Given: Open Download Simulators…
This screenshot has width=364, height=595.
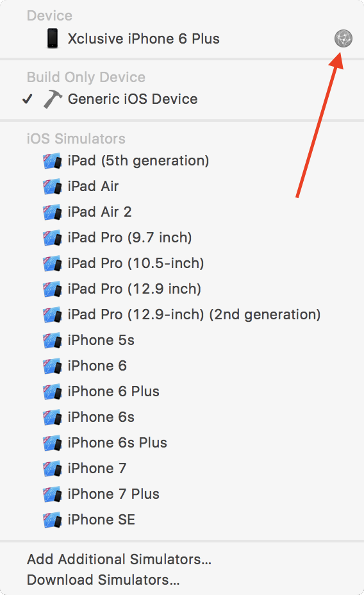Looking at the screenshot, I should point(103,580).
